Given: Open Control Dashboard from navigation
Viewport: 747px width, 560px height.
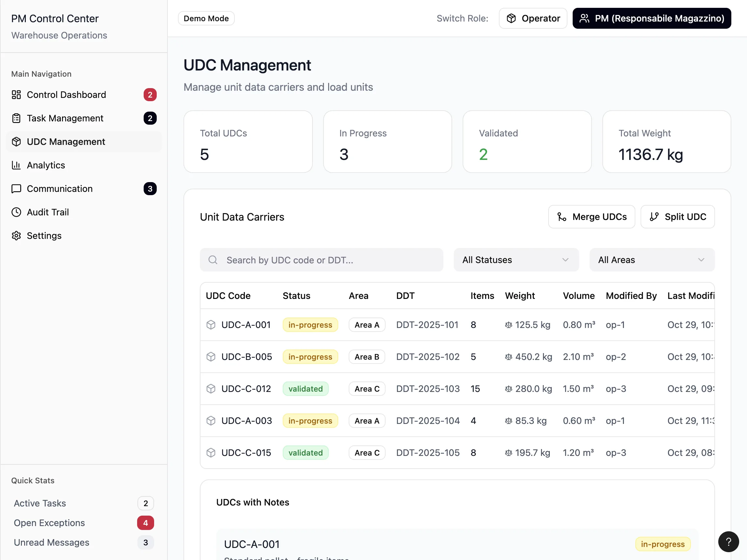Looking at the screenshot, I should [84, 95].
